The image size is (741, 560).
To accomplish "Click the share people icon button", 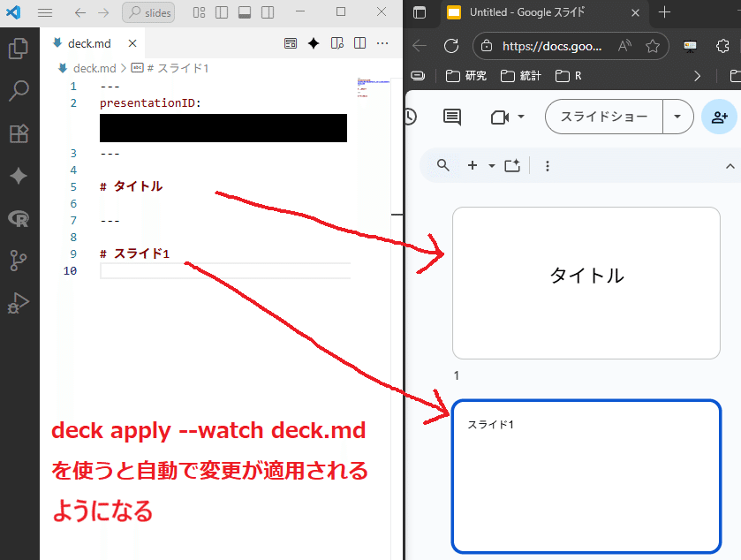I will tap(719, 117).
